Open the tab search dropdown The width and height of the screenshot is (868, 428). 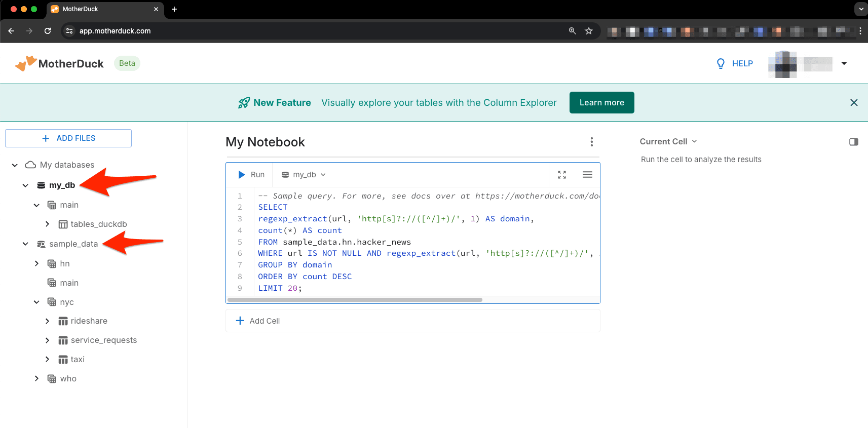[861, 9]
